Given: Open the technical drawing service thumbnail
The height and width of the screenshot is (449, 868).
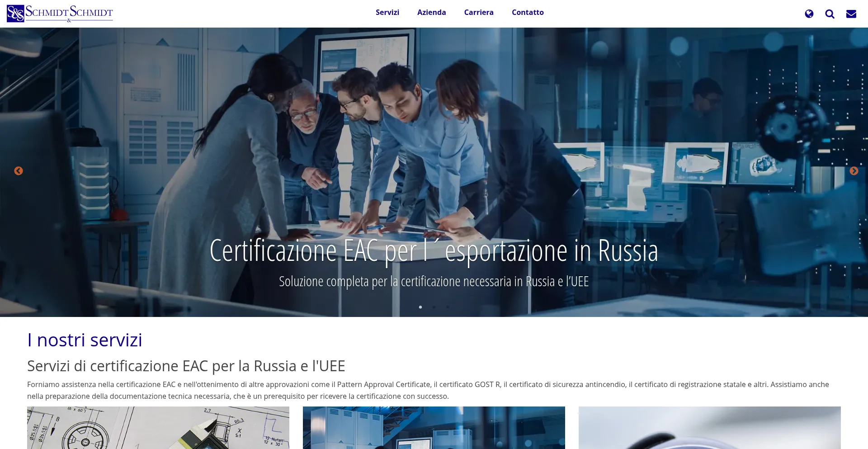Looking at the screenshot, I should pos(158,427).
